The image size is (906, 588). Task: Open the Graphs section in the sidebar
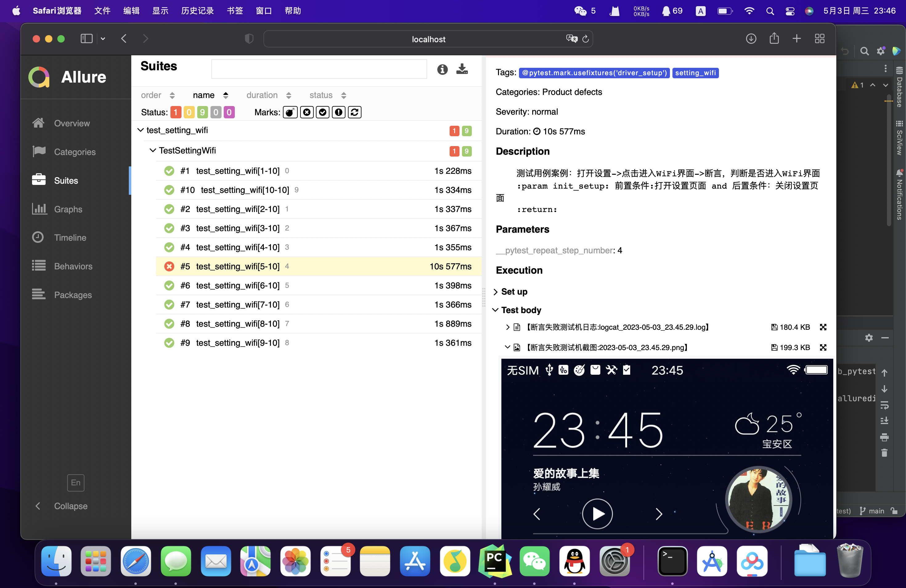pos(68,209)
